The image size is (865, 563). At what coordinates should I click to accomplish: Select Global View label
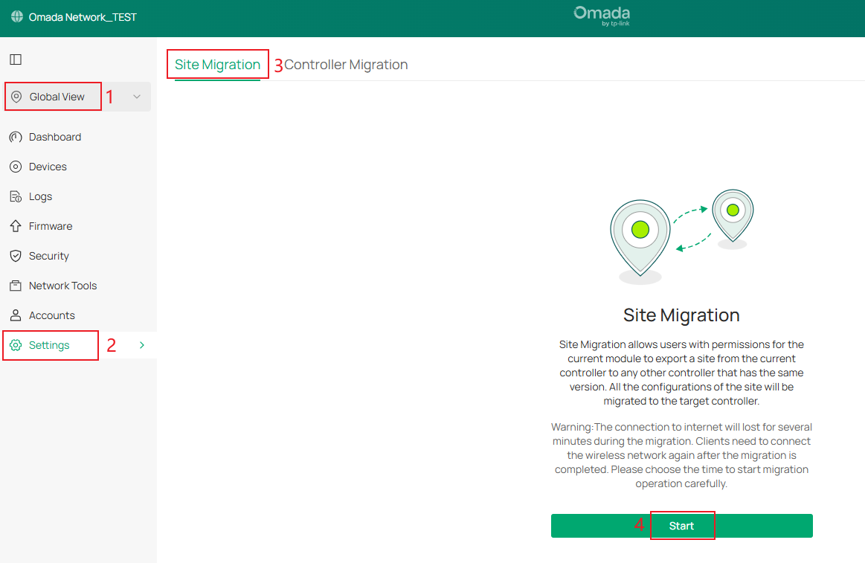pos(57,96)
